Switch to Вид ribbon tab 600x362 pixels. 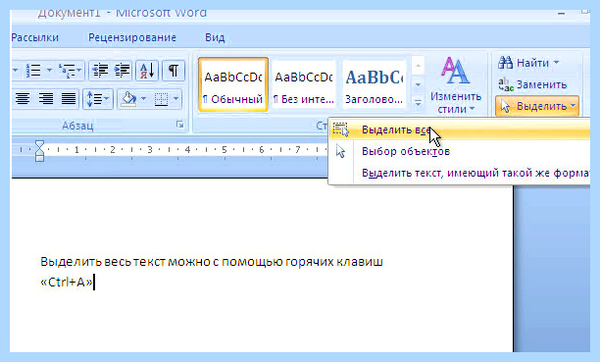pos(215,38)
